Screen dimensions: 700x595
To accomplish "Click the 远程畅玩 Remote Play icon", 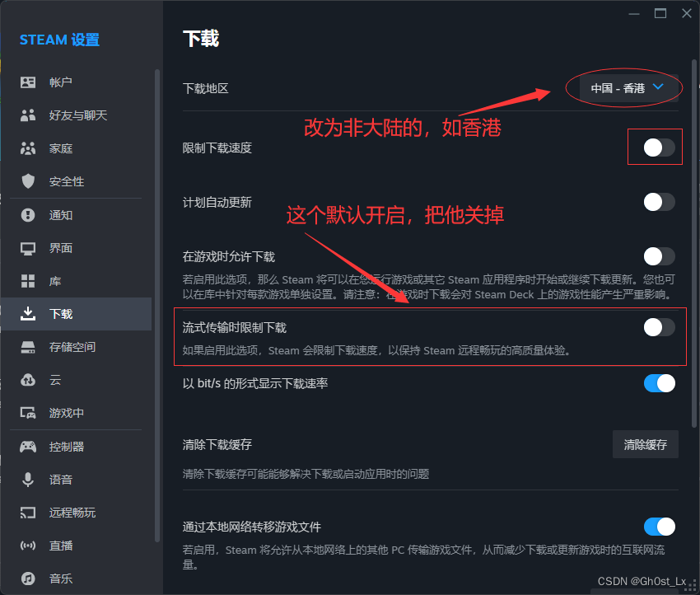I will click(29, 512).
